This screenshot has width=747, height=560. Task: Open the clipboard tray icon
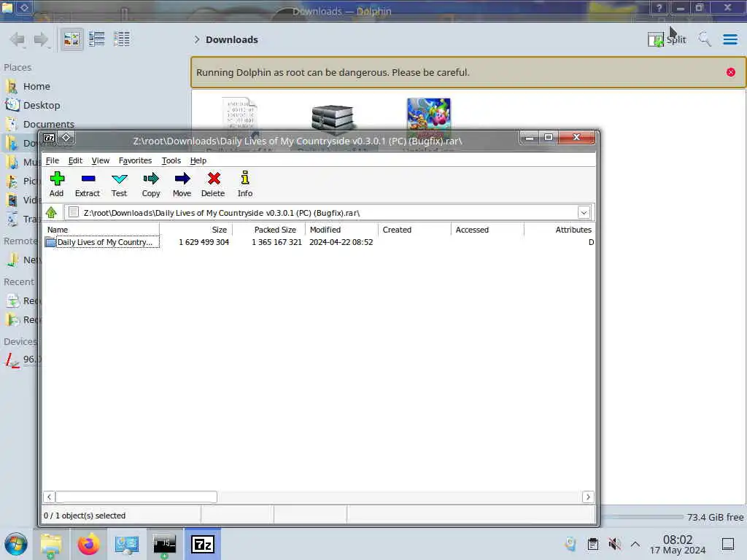pyautogui.click(x=593, y=544)
